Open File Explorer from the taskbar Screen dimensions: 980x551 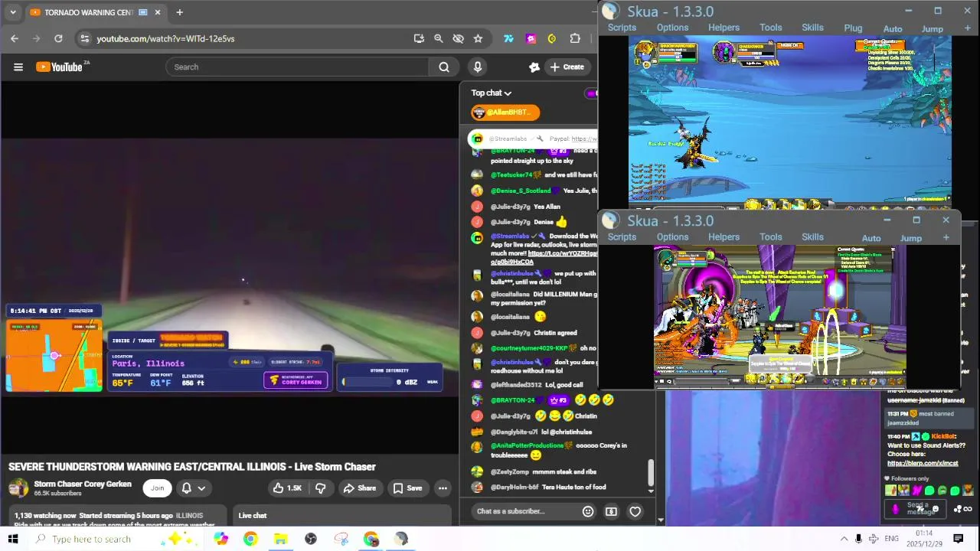(280, 539)
